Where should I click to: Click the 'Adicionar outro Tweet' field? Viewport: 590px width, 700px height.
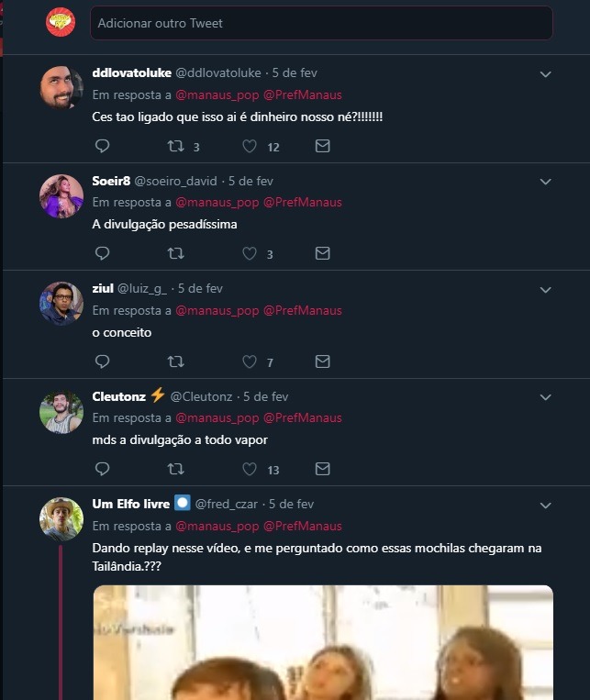(x=321, y=23)
